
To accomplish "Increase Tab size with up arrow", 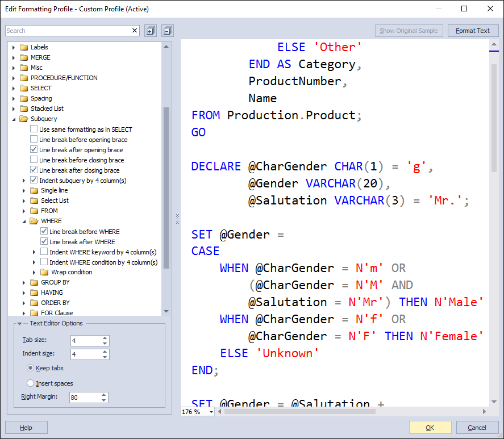I will tap(105, 338).
